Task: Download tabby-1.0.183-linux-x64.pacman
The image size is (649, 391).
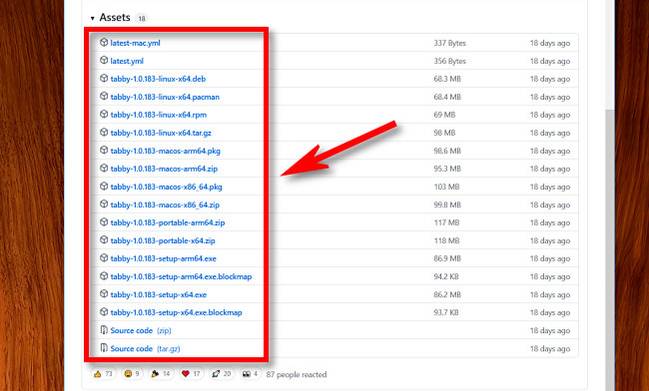Action: (165, 97)
